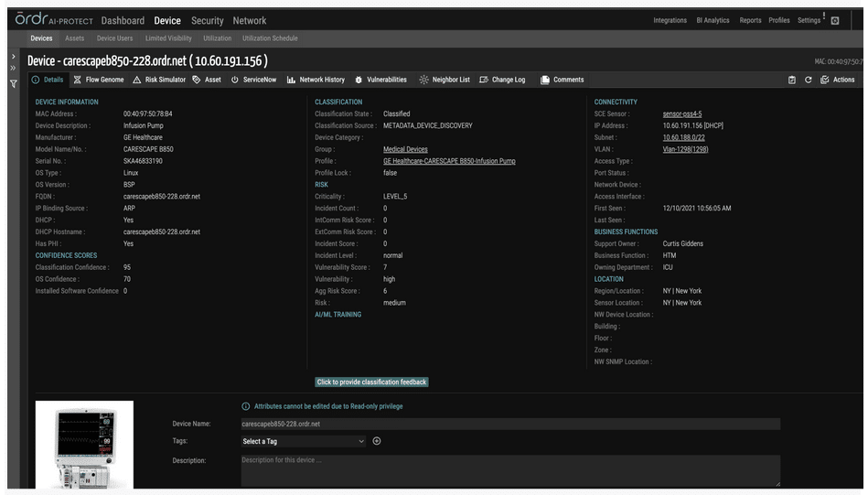The image size is (868, 495).
Task: Open the Medical Devices group link
Action: tap(405, 149)
